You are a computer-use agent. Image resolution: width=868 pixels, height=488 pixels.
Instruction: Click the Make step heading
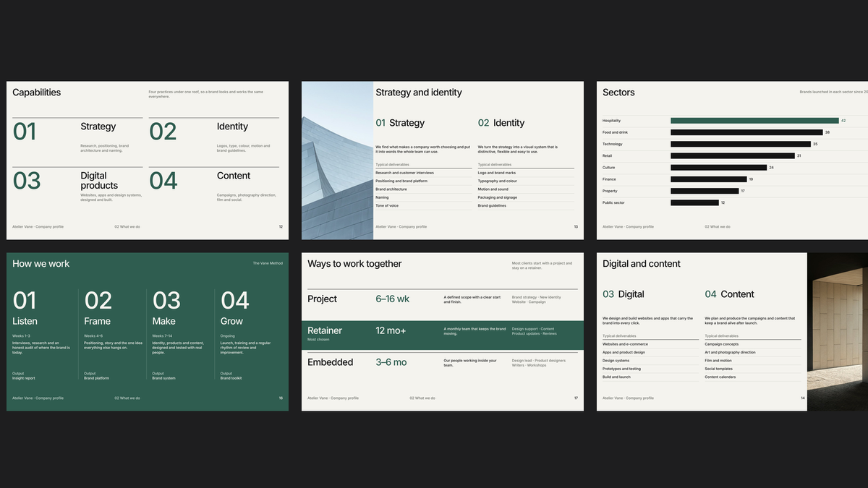tap(164, 321)
